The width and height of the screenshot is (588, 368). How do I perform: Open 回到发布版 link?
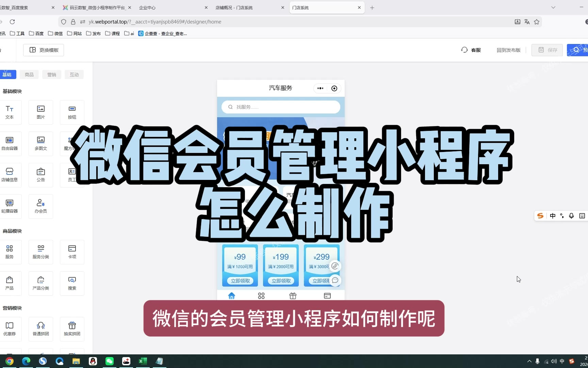508,50
